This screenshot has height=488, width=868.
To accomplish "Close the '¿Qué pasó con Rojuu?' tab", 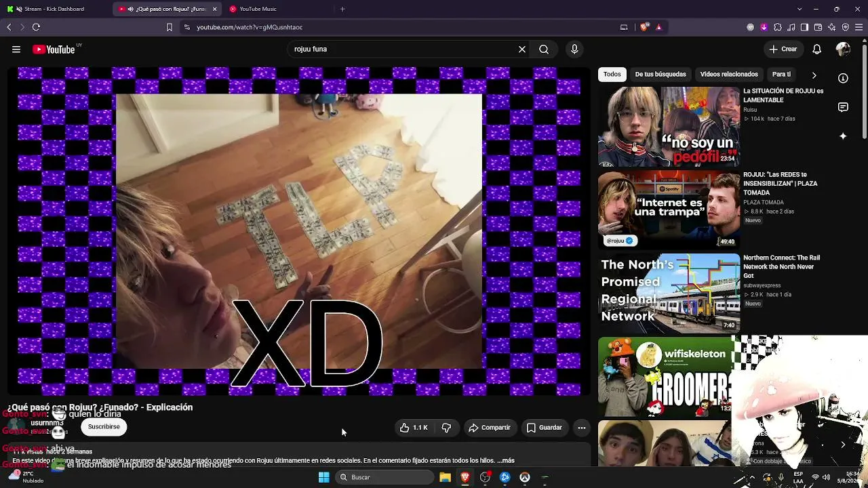I will pos(214,9).
